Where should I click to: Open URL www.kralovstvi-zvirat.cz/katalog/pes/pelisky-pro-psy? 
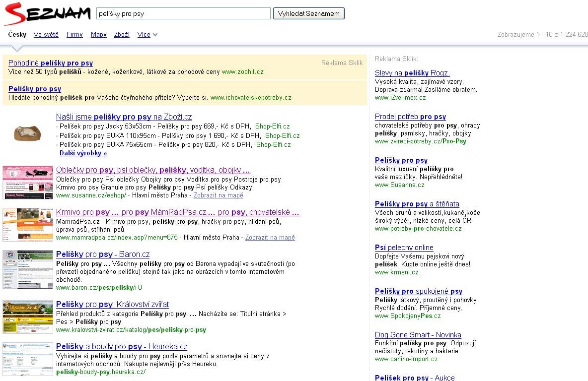(x=131, y=330)
